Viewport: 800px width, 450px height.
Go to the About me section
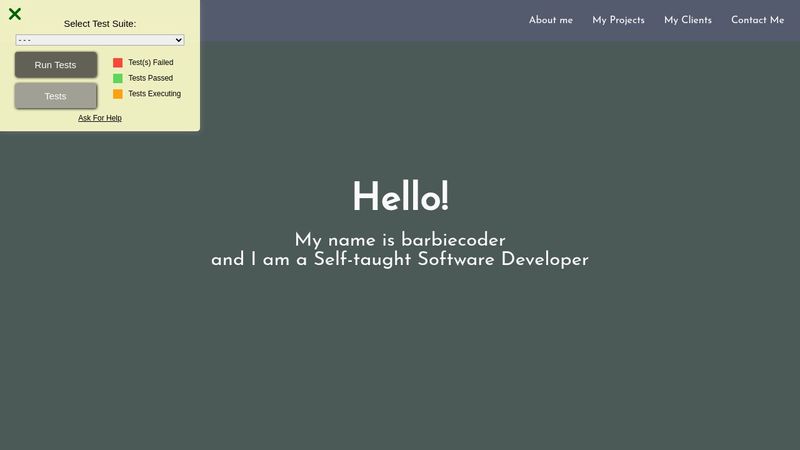pos(551,20)
